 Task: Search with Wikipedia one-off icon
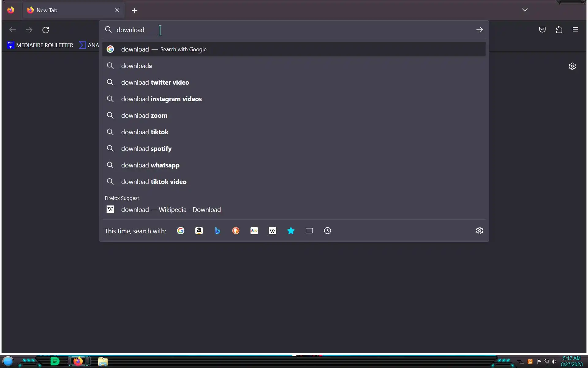click(273, 231)
